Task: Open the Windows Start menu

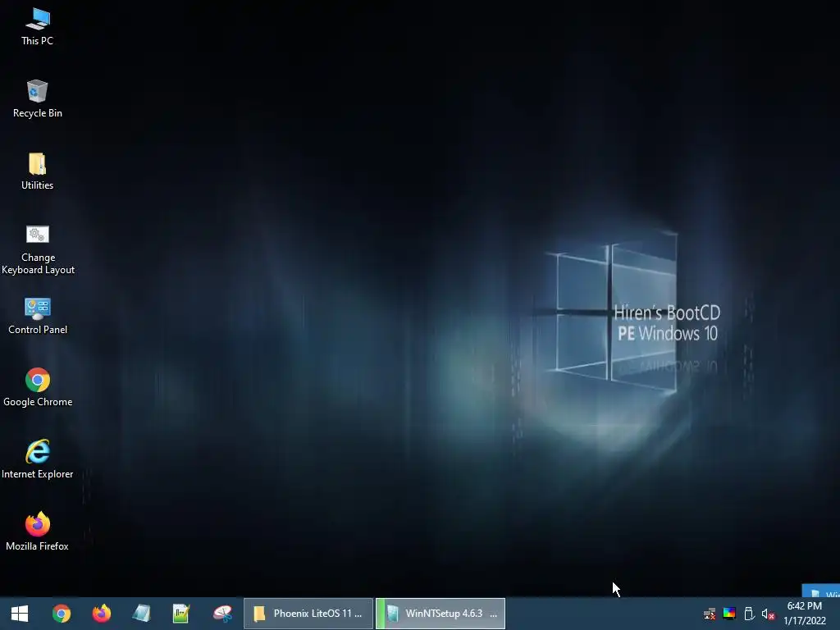Action: pyautogui.click(x=20, y=614)
